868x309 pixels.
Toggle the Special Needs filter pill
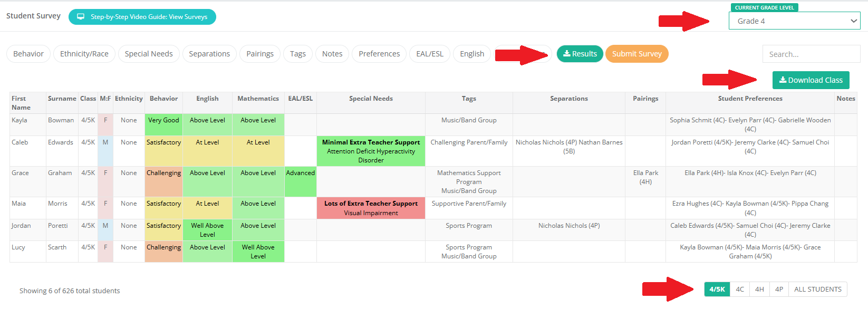pos(149,54)
